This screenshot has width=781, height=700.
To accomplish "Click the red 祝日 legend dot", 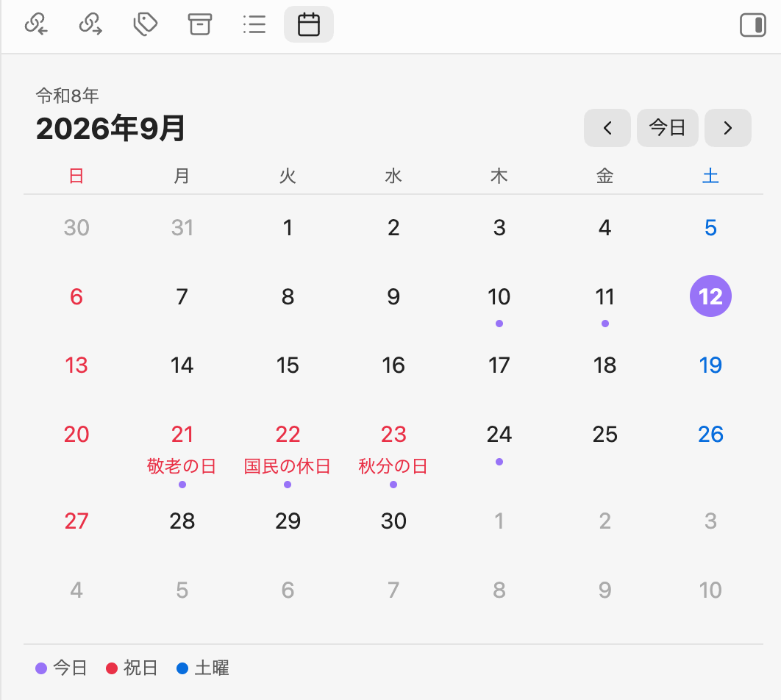I will click(112, 668).
